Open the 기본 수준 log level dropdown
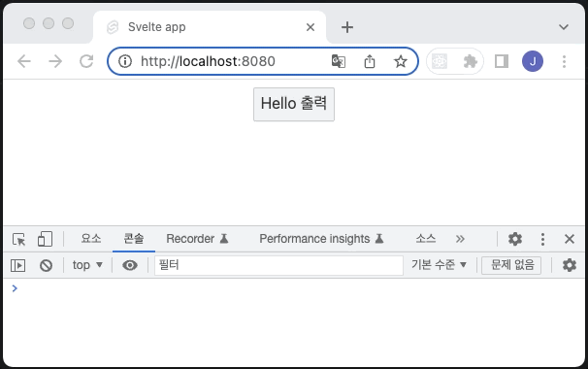Viewport: 588px width, 369px height. click(x=439, y=265)
